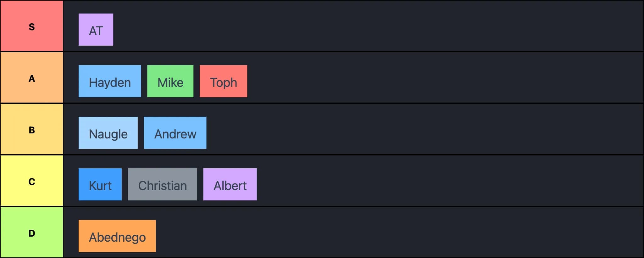This screenshot has height=258, width=644.
Task: Select the Albert tile
Action: [x=230, y=184]
